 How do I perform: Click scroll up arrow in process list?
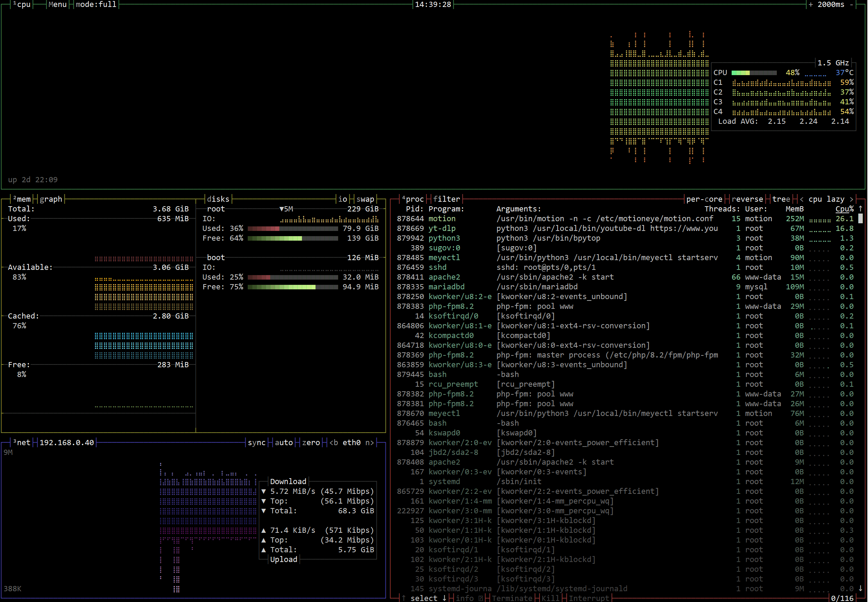[x=860, y=209]
